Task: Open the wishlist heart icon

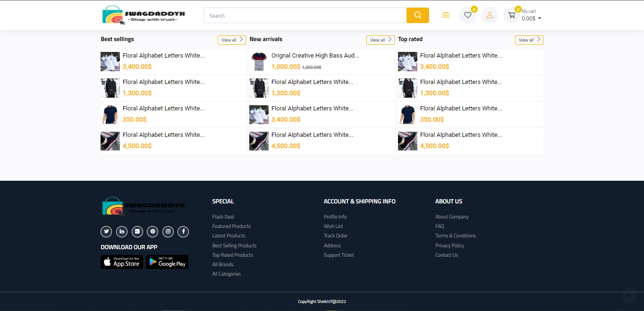Action: (x=467, y=15)
